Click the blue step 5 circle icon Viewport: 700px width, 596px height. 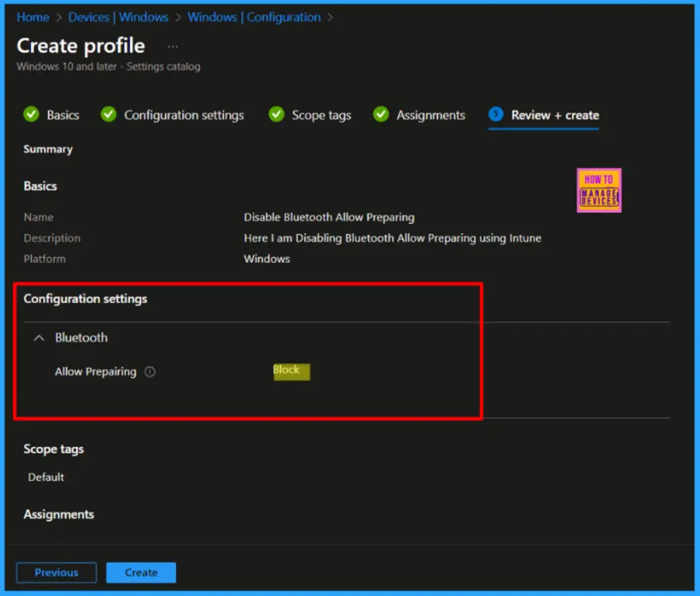pos(496,114)
